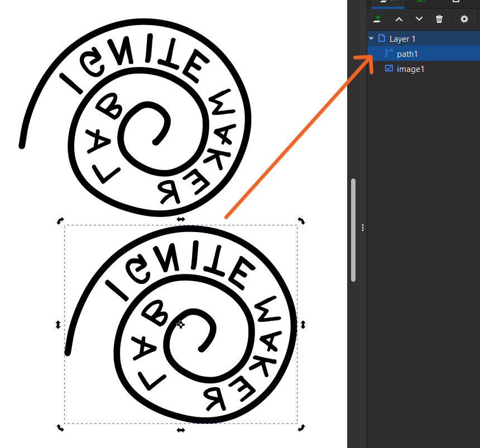Click the top-left rotate handle of selection
This screenshot has width=480, height=448.
pos(60,221)
